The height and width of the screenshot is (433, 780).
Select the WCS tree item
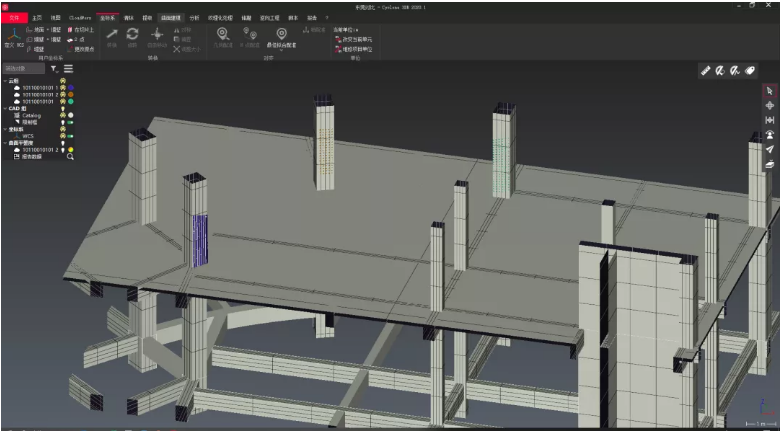point(28,136)
